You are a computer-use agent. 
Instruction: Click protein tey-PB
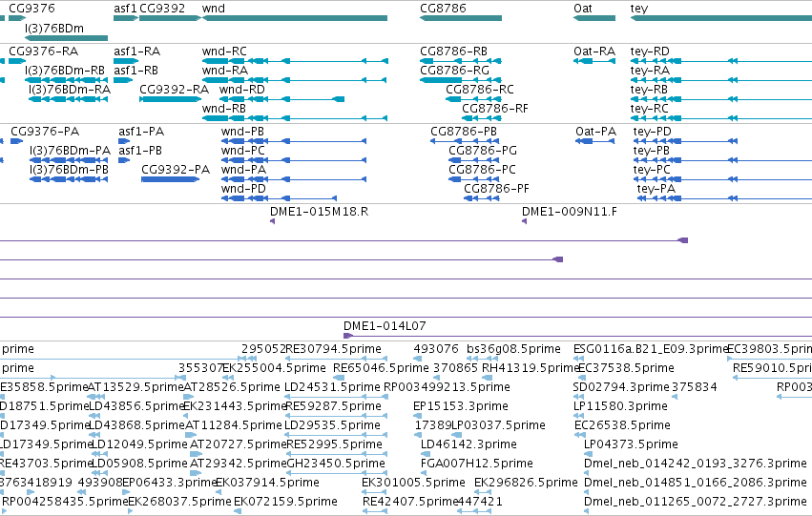point(652,151)
